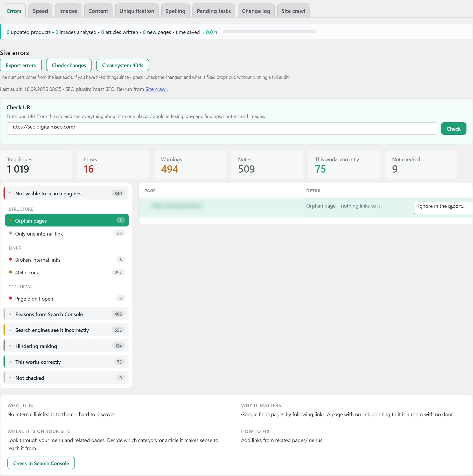Expand the Not checked group in sidebar
The width and height of the screenshot is (473, 476).
coord(66,378)
